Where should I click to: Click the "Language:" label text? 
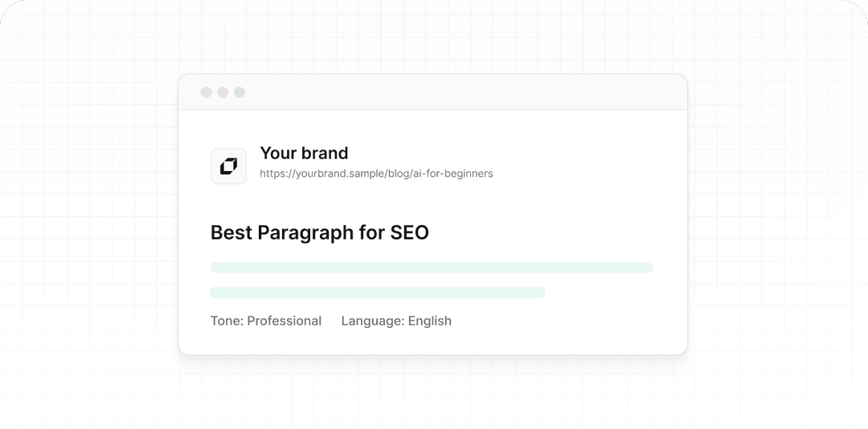tap(372, 321)
